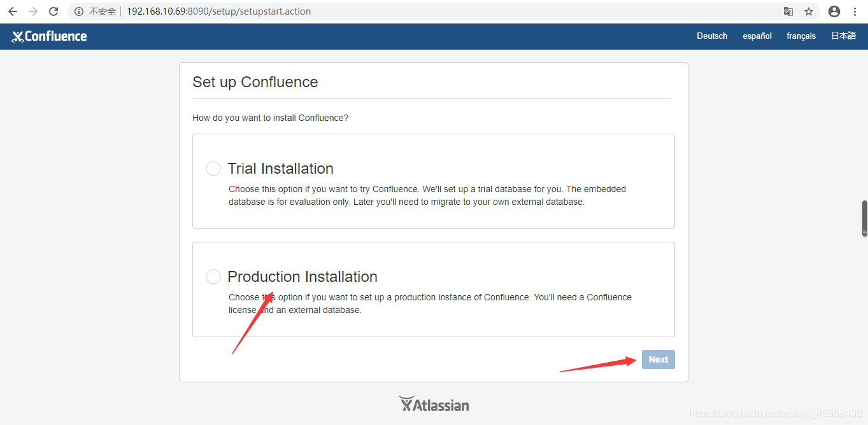The height and width of the screenshot is (425, 868).
Task: Select the Trial Installation radio button
Action: [213, 169]
